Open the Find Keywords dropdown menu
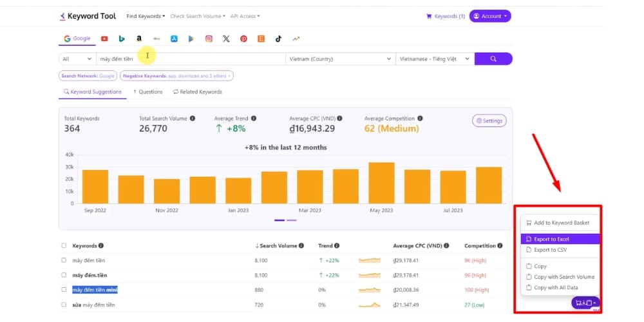The image size is (644, 322). (x=146, y=17)
